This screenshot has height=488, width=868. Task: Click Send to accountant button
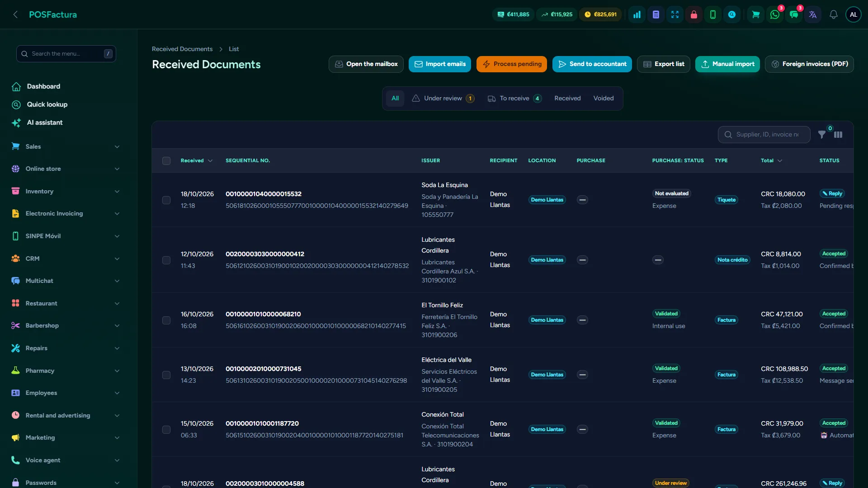(592, 64)
